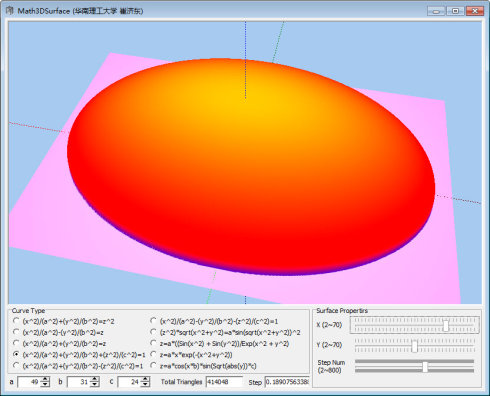Minimize the Math3DSurface window
The height and width of the screenshot is (396, 490).
coord(436,11)
